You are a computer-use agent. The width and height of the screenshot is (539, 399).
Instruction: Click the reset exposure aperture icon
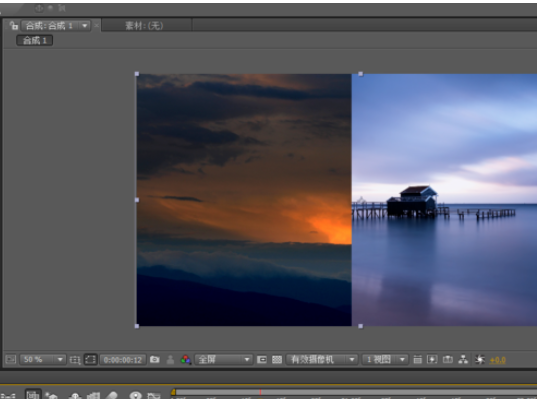click(480, 360)
